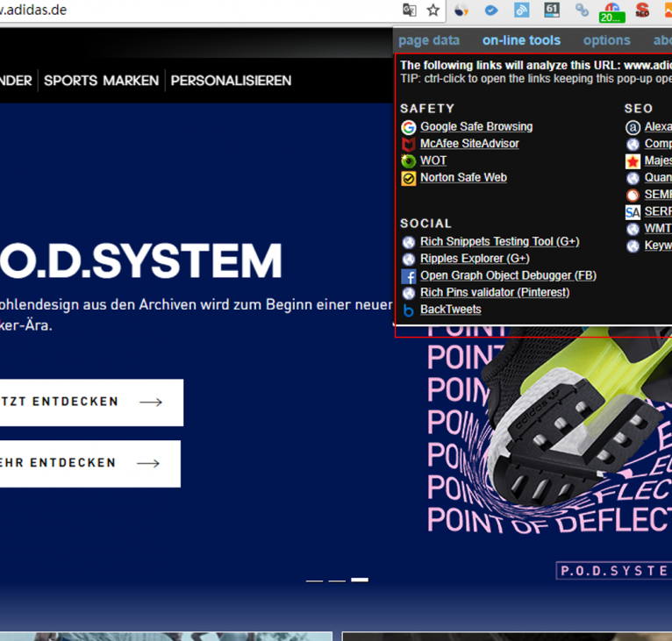The width and height of the screenshot is (672, 641).
Task: Click the Majestic red star icon
Action: (x=633, y=161)
